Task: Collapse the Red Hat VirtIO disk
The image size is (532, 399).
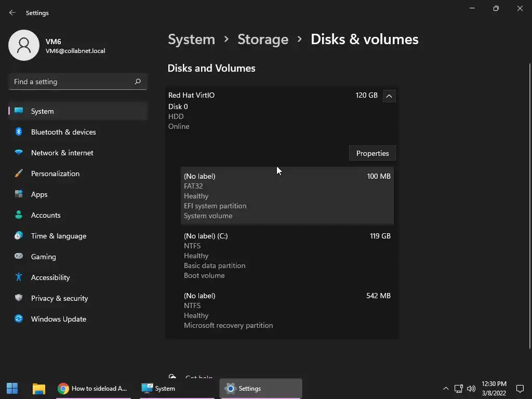Action: pyautogui.click(x=389, y=96)
